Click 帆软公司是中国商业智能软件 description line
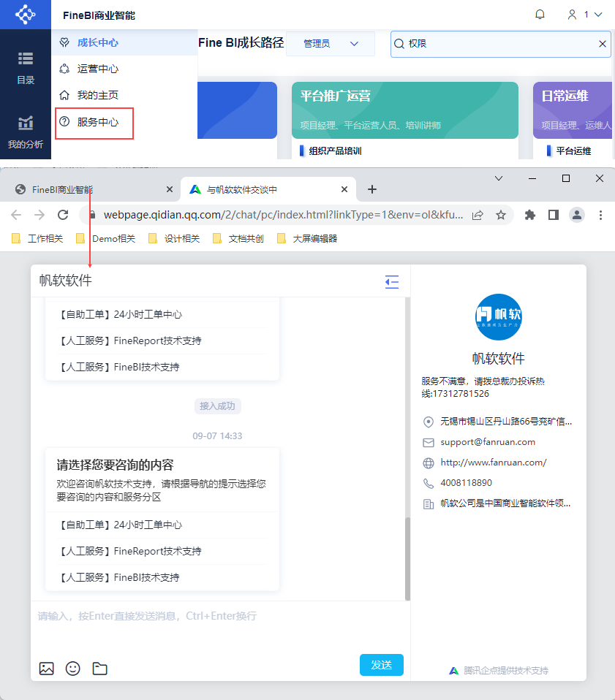Image resolution: width=615 pixels, height=700 pixels. pos(505,503)
